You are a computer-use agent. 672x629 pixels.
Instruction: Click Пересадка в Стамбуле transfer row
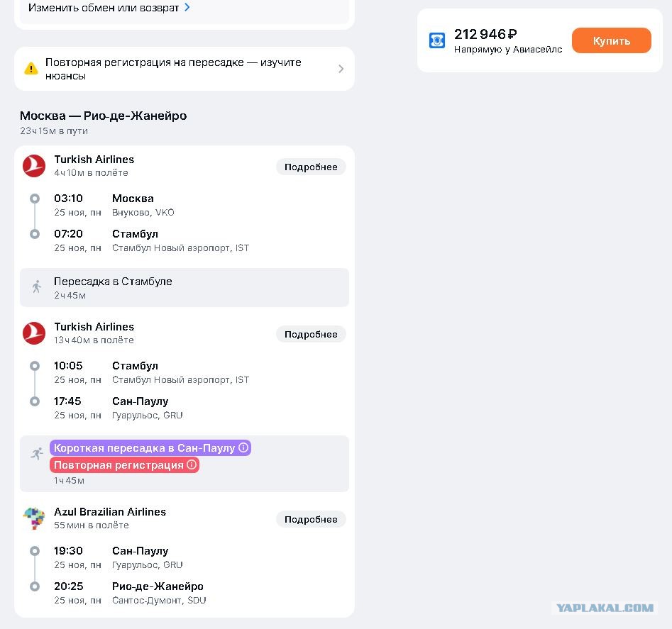[184, 288]
